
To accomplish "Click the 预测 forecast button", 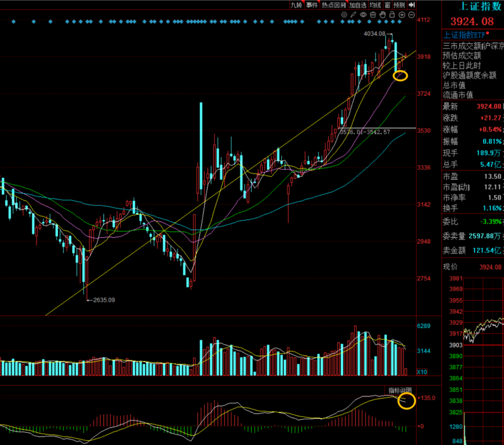I will [x=399, y=5].
